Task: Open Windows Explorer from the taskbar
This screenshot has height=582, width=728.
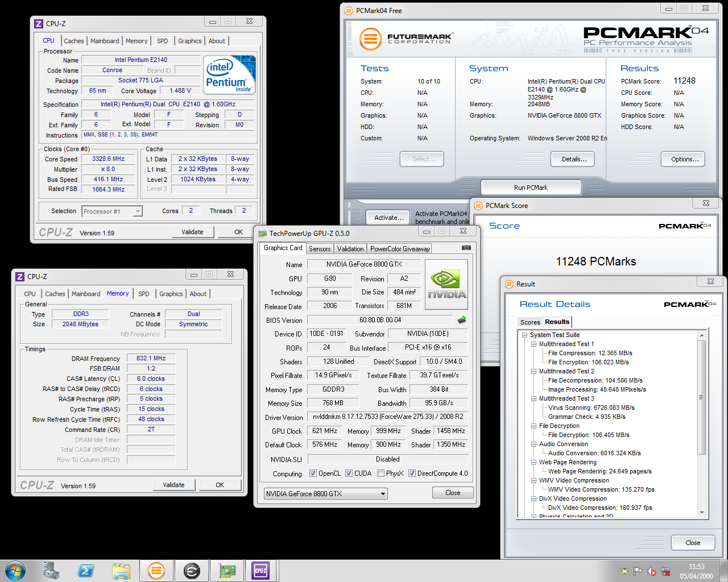Action: (x=121, y=571)
